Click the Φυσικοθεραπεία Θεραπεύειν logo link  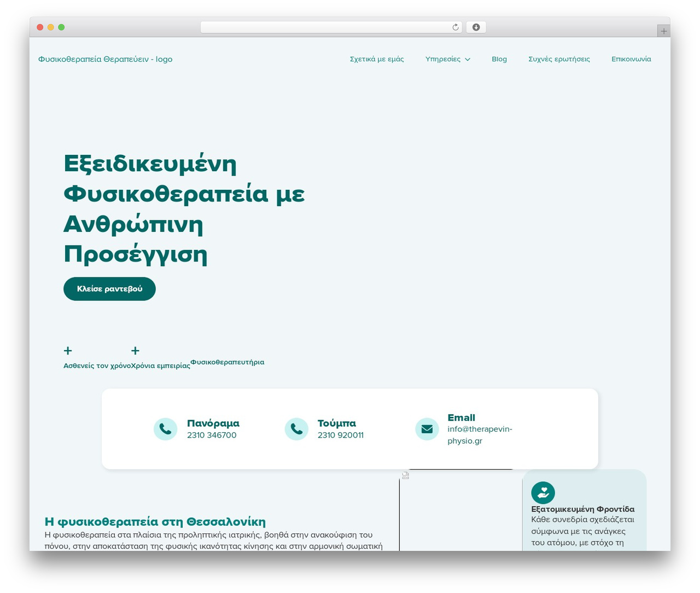105,59
